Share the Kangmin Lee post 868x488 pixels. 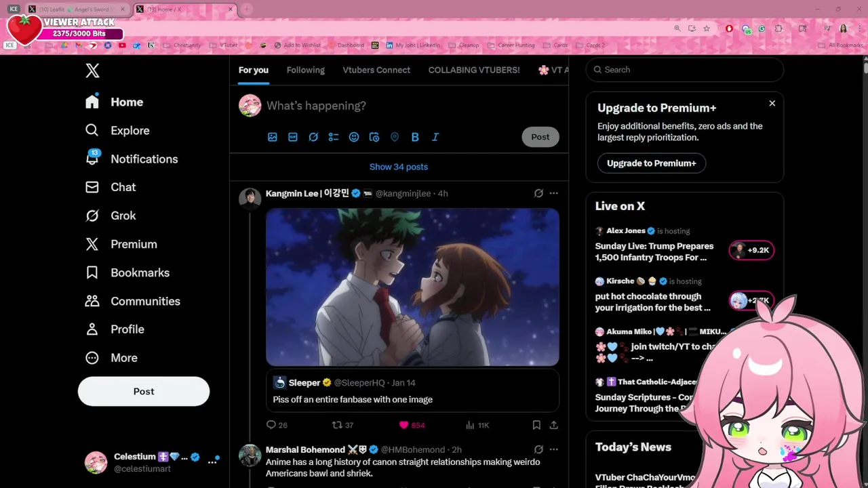pos(554,425)
